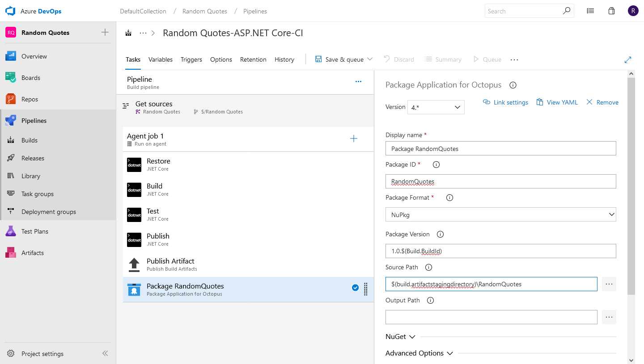The height and width of the screenshot is (364, 644).
Task: Click the Source Path input field
Action: [491, 284]
